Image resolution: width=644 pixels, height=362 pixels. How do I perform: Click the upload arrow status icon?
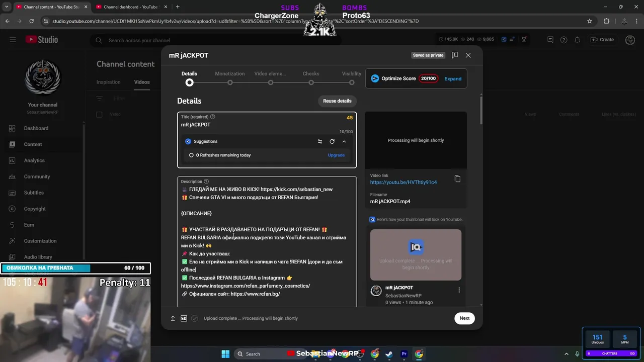coord(173,318)
